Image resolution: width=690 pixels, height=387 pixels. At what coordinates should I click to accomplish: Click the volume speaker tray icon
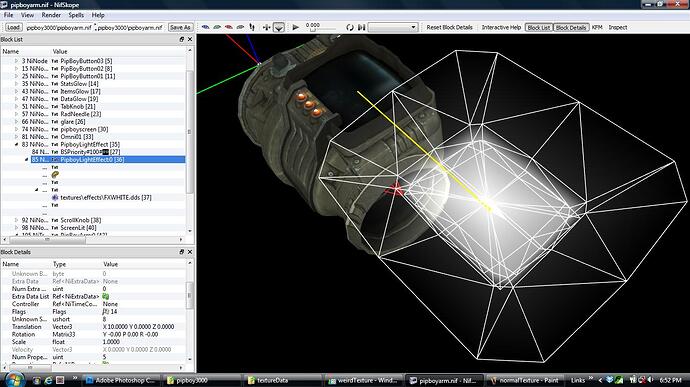coord(650,380)
